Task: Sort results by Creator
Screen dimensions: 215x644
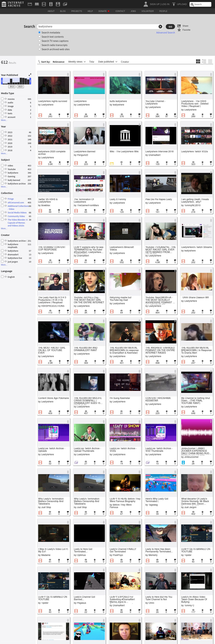Action: pos(125,62)
